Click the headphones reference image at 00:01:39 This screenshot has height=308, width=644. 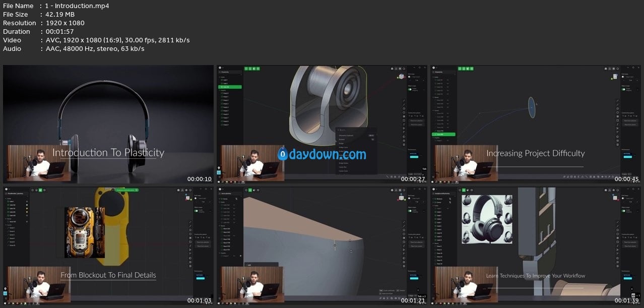pyautogui.click(x=487, y=219)
